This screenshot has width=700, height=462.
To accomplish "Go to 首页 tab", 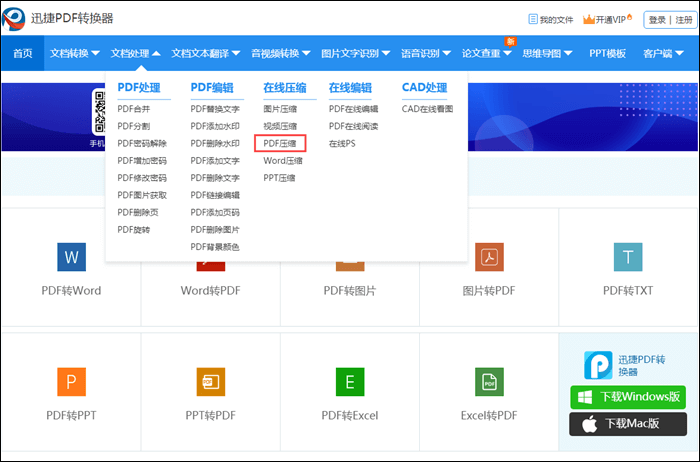I will click(x=23, y=54).
